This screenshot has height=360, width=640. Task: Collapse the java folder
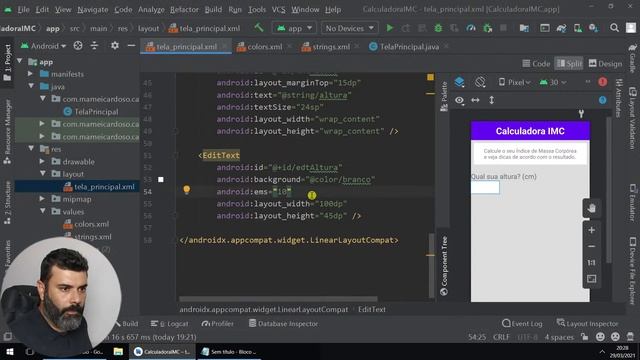(x=31, y=87)
